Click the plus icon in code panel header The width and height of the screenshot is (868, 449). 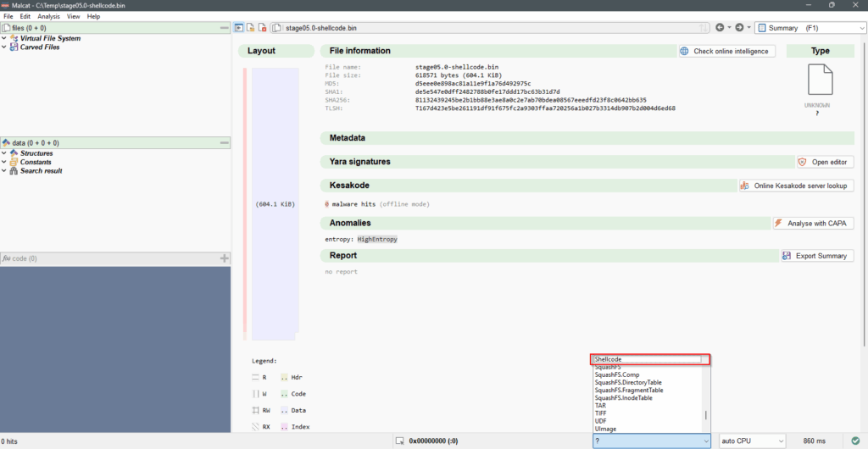224,258
